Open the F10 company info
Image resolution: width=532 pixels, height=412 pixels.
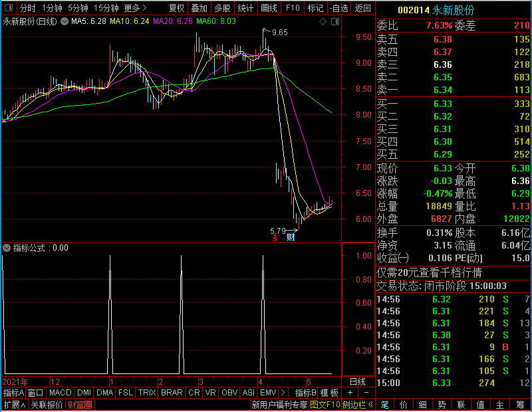(293, 8)
